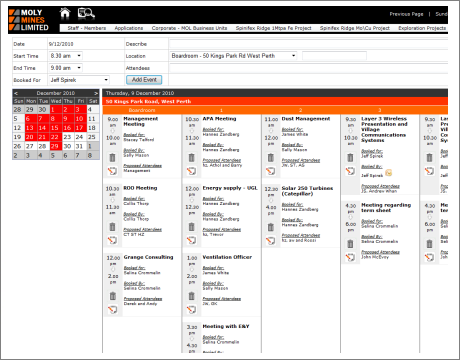Go to the home page icon
Screen dimensions: 460x360
click(x=65, y=13)
